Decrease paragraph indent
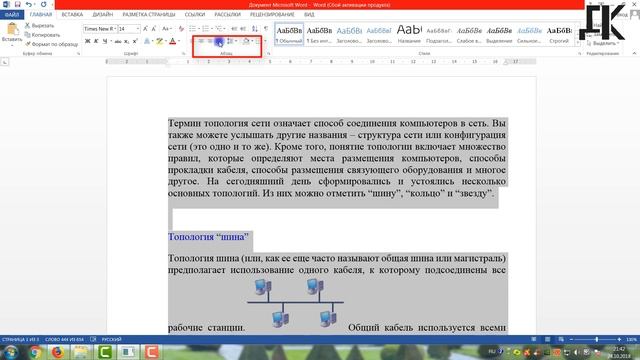Image resolution: width=640 pixels, height=360 pixels. click(234, 29)
